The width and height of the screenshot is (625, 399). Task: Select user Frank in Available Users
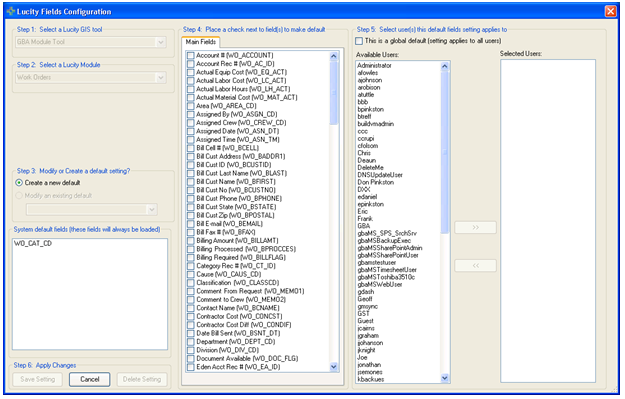[x=365, y=219]
